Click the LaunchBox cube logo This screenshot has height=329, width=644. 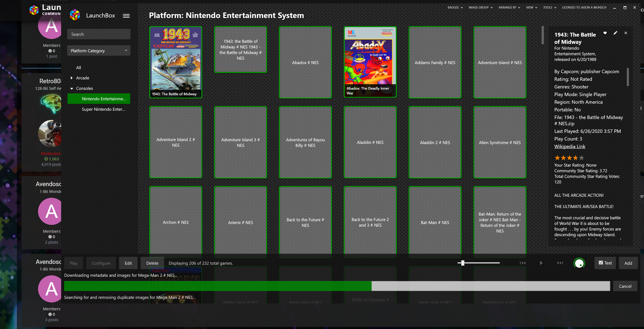pos(75,15)
